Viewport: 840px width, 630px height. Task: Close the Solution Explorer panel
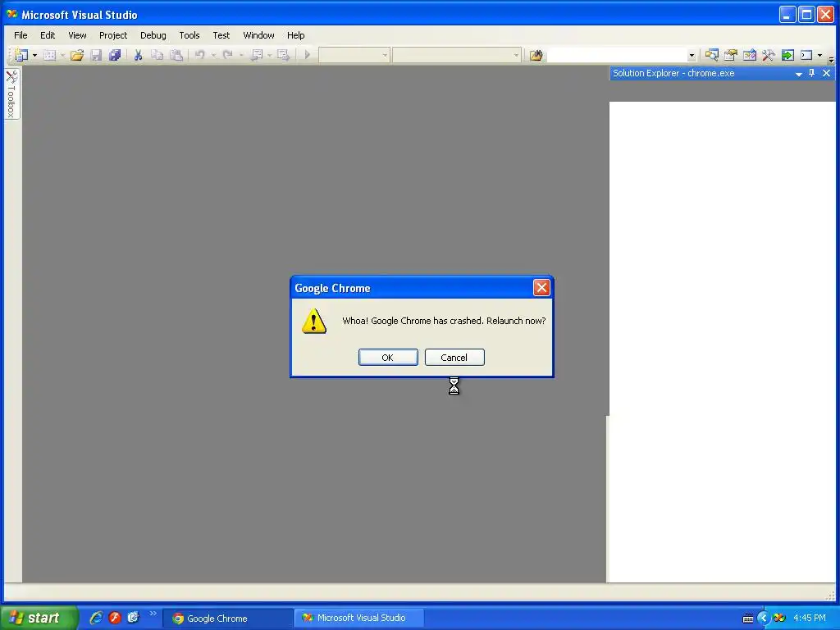click(x=826, y=73)
